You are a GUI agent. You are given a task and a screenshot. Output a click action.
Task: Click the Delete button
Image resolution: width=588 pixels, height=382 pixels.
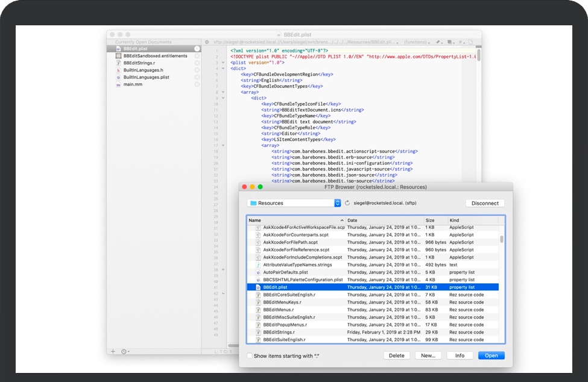point(396,355)
